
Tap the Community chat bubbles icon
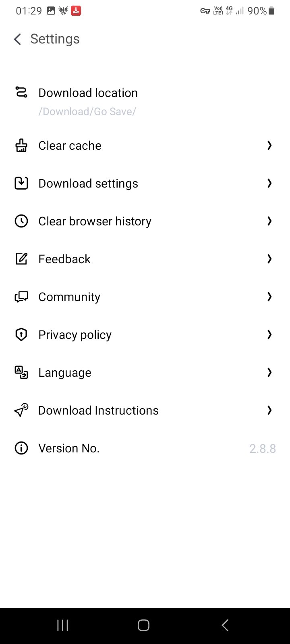coord(21,297)
